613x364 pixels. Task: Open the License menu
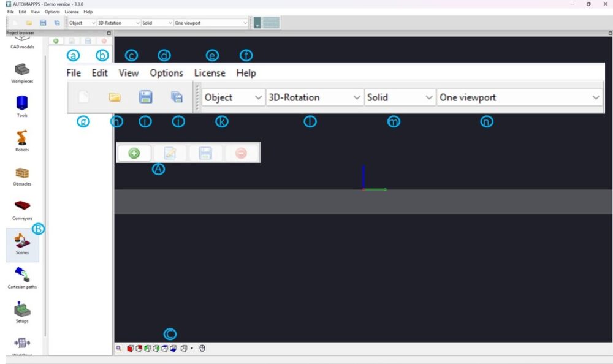[x=210, y=72]
